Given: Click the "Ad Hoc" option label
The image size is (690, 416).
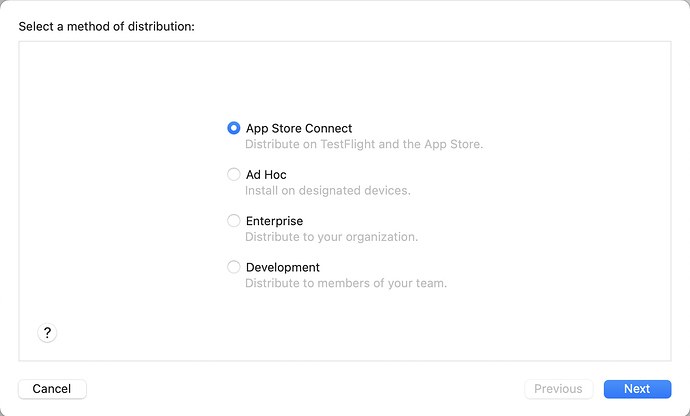Looking at the screenshot, I should [x=266, y=174].
